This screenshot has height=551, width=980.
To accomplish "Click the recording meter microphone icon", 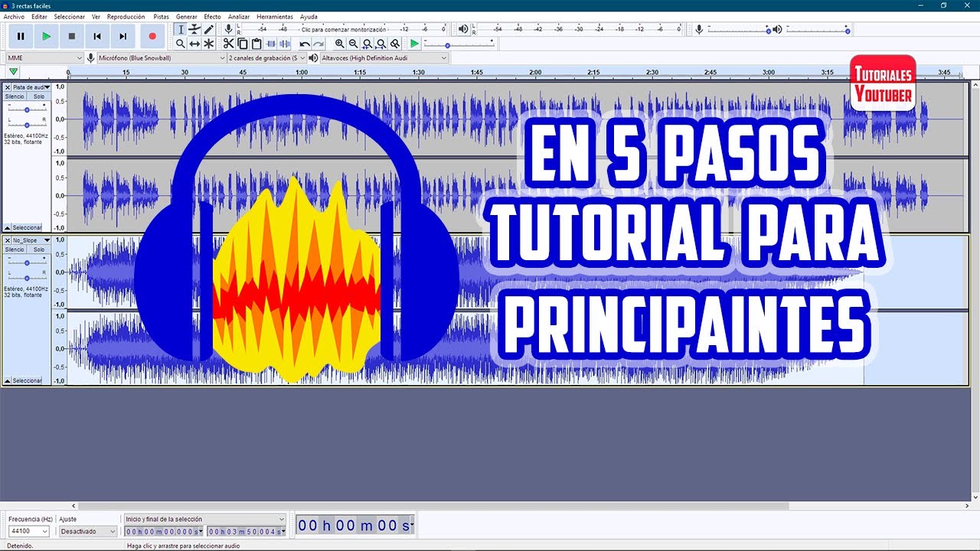I will (x=228, y=29).
